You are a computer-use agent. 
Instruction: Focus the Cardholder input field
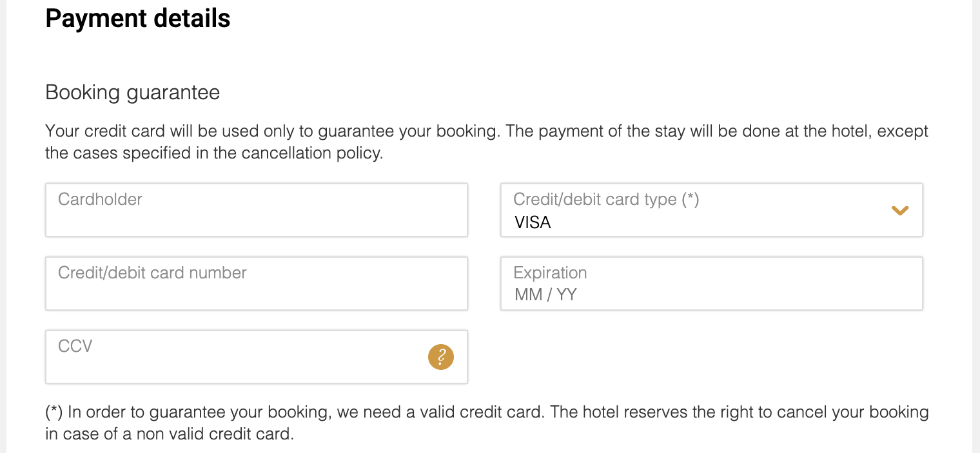[256, 219]
